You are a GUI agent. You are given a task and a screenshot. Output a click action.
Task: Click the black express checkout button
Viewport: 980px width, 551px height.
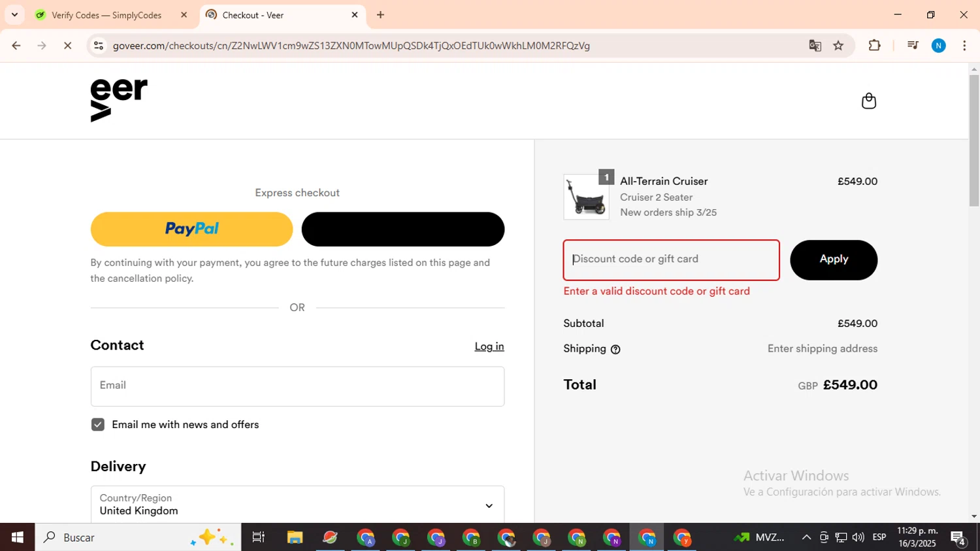click(x=402, y=229)
